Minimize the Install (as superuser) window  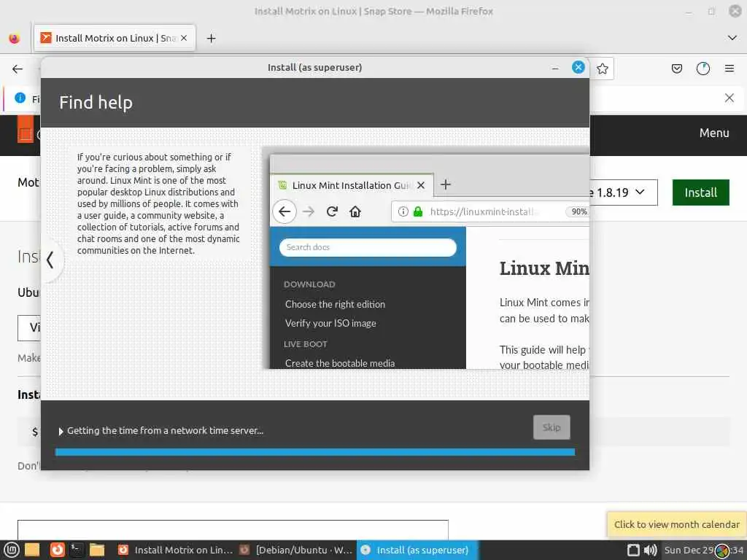tap(555, 68)
